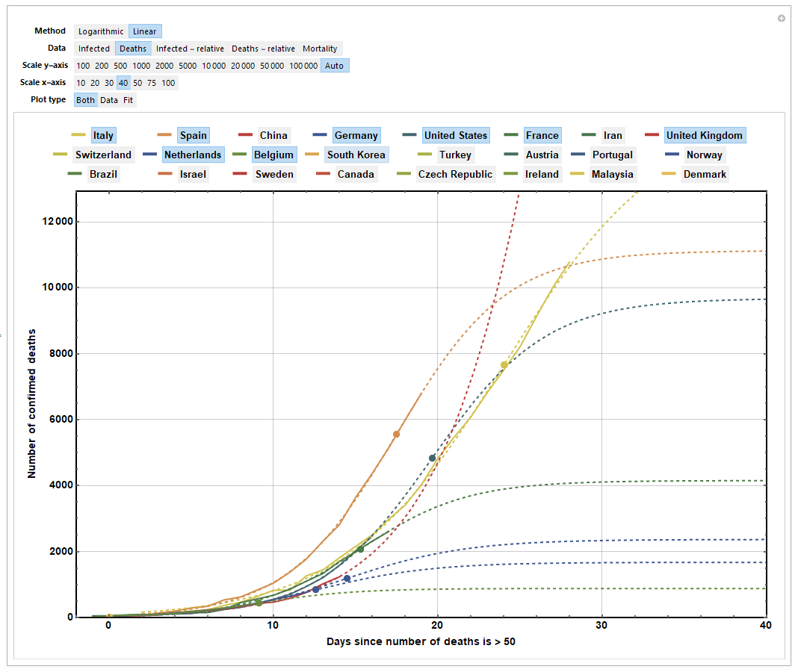798x672 pixels.
Task: Click the Italy yellow data point marker
Action: click(504, 364)
